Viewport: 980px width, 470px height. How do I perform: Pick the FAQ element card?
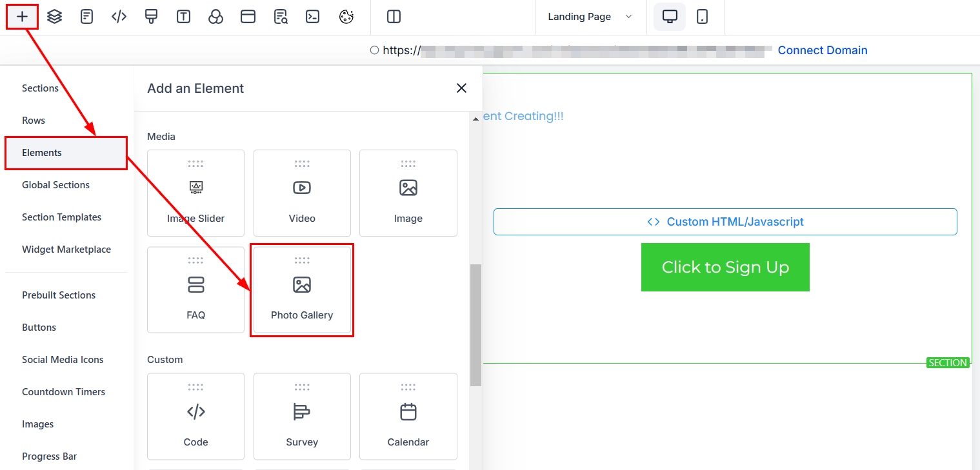click(x=195, y=289)
